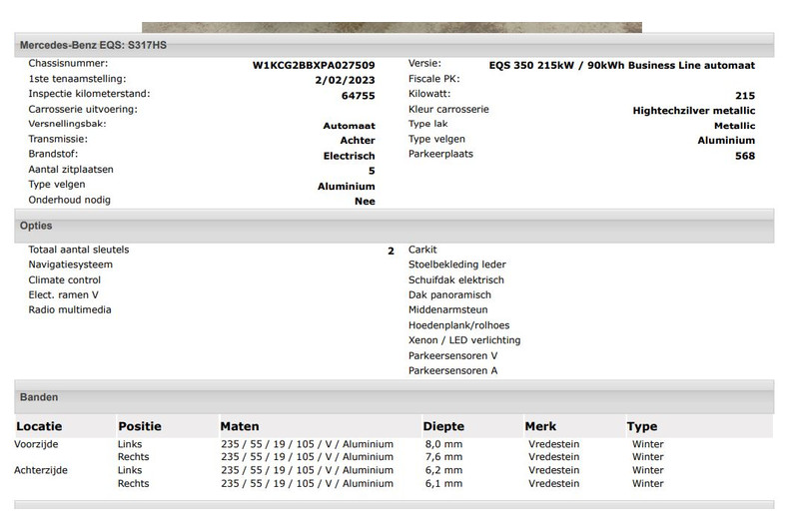Select the Dak panoramisch option
The image size is (799, 532).
450,295
